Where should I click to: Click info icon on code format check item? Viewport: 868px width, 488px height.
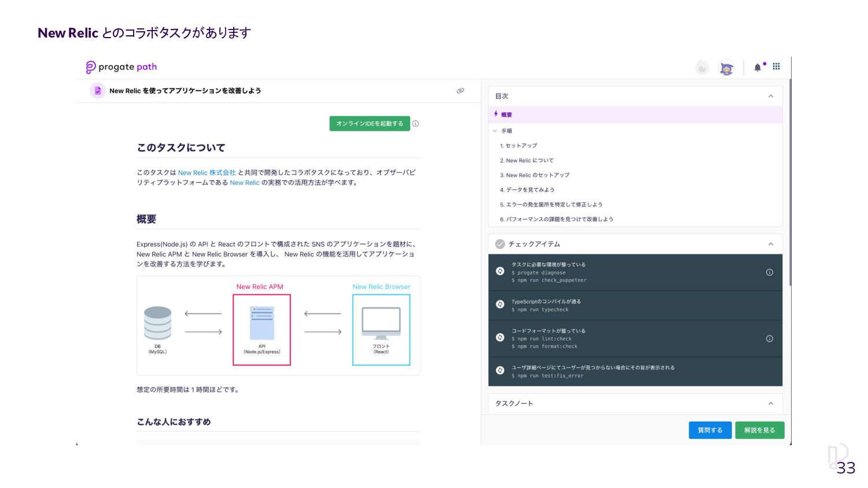point(770,339)
